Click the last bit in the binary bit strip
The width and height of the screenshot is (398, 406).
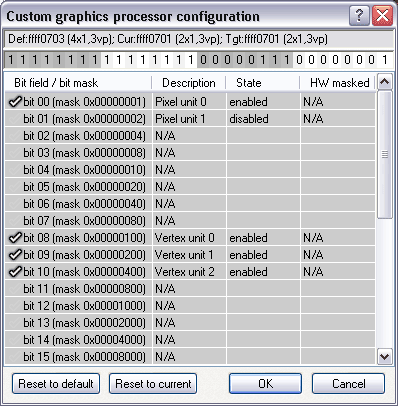point(385,60)
